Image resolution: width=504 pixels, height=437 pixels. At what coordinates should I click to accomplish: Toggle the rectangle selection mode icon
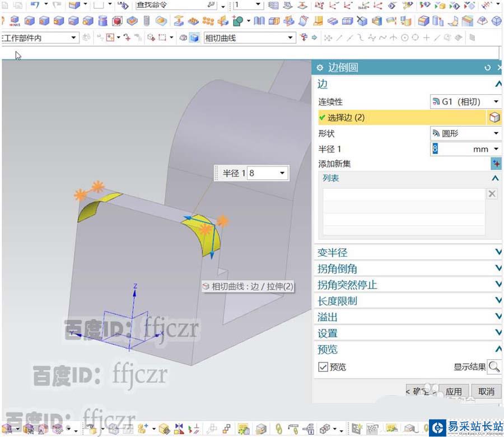162,38
